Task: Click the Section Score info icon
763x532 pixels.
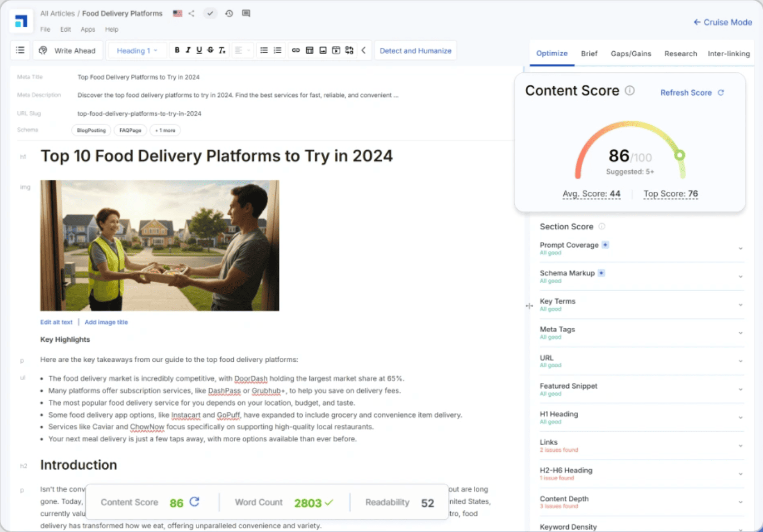Action: (602, 226)
